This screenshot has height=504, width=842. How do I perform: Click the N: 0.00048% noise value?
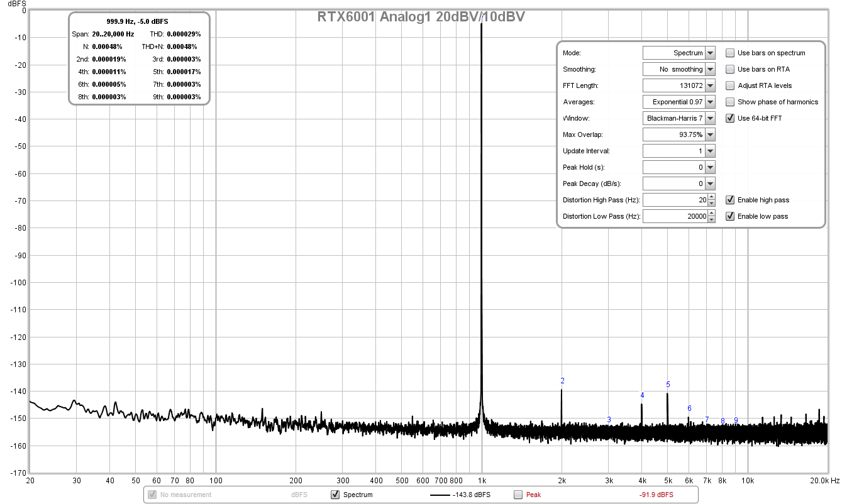pos(107,47)
